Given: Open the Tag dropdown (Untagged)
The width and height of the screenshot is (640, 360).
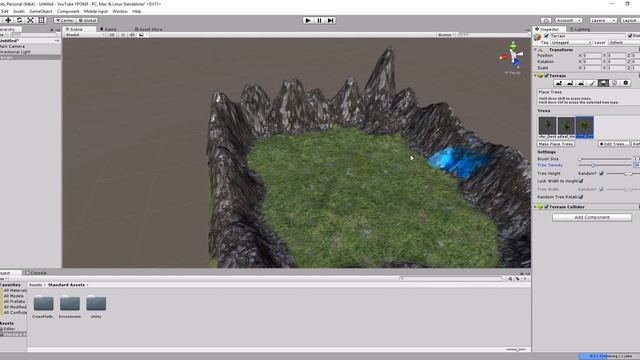Looking at the screenshot, I should [571, 42].
